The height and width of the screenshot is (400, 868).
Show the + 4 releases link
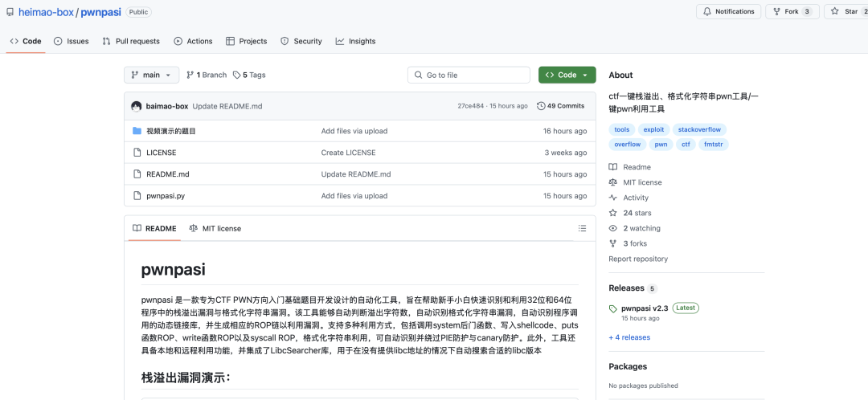(629, 337)
